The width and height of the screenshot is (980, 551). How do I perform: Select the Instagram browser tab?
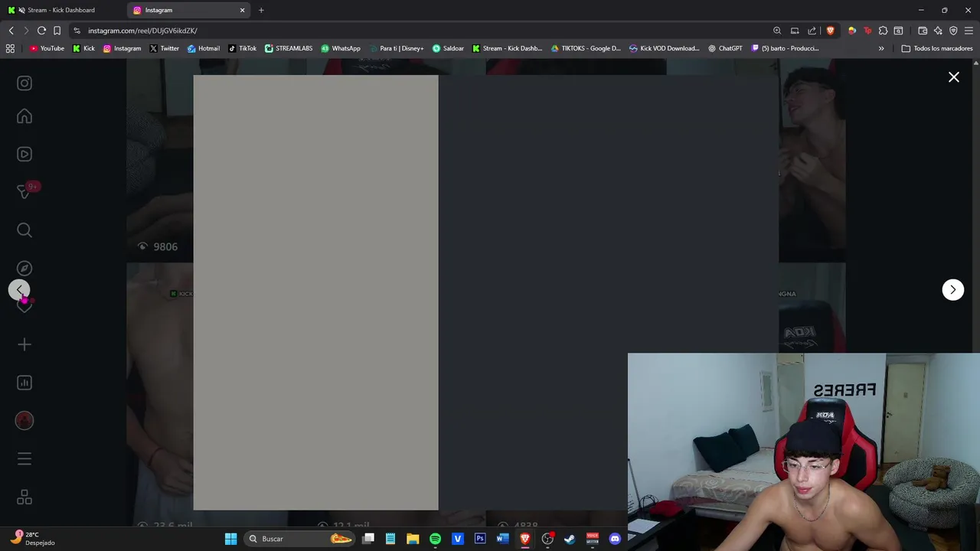[x=188, y=10]
